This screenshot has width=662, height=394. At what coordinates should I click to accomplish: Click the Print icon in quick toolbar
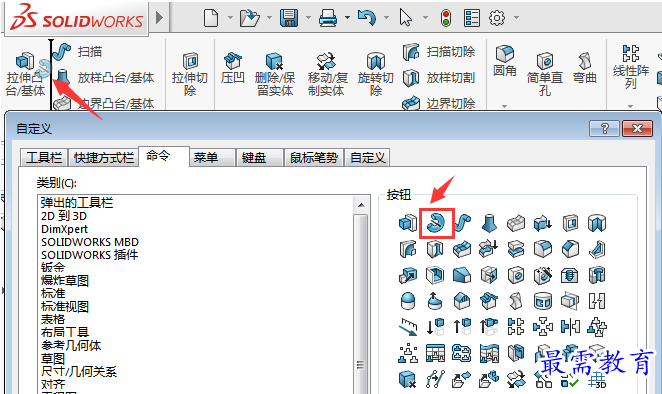click(328, 18)
